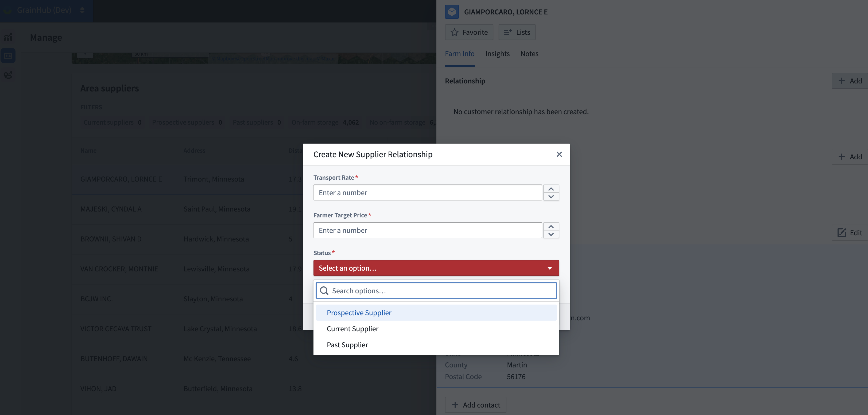This screenshot has height=415, width=868.
Task: Select Prospective Supplier option
Action: 359,313
